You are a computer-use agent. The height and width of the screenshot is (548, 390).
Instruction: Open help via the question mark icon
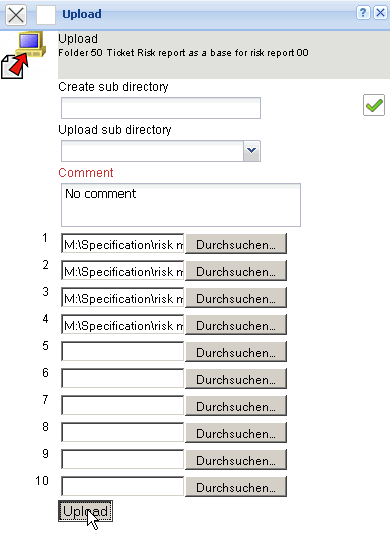[x=363, y=13]
